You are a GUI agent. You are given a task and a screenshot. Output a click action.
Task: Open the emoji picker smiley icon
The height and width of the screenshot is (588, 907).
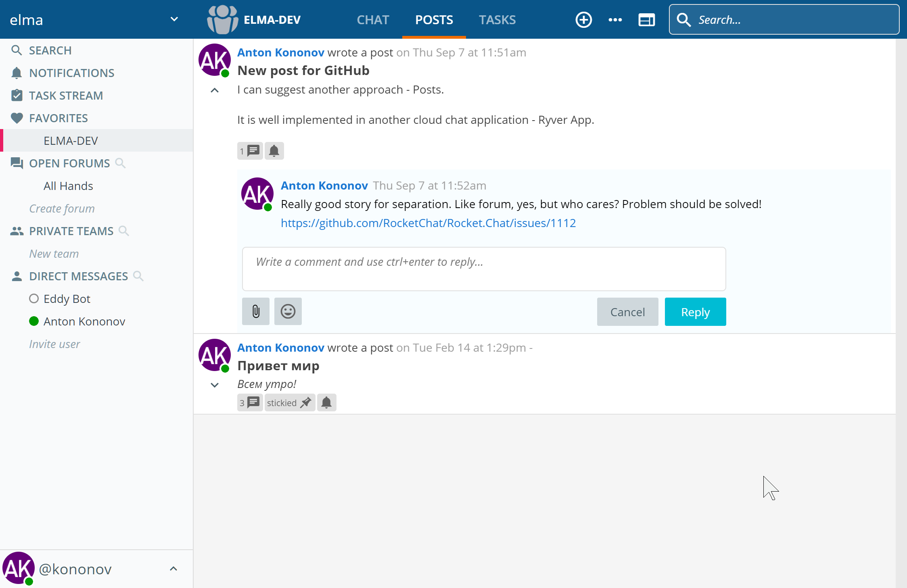tap(288, 311)
